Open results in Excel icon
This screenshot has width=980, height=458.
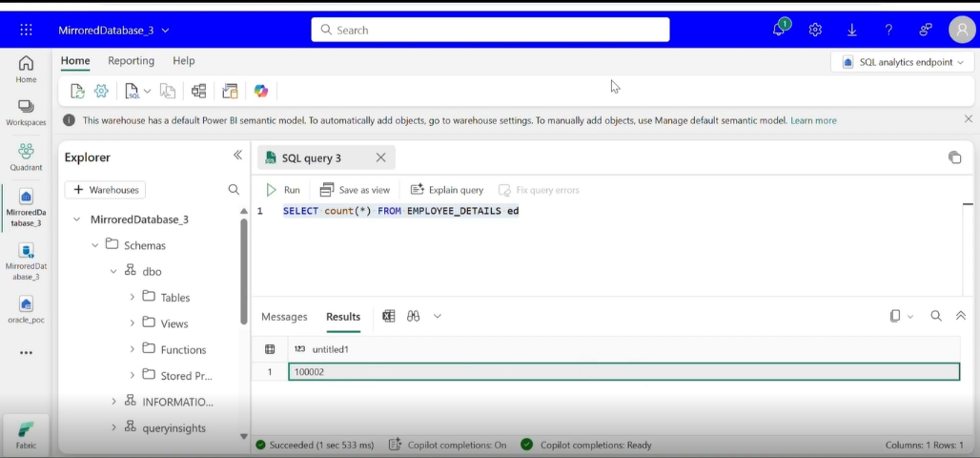pos(389,316)
